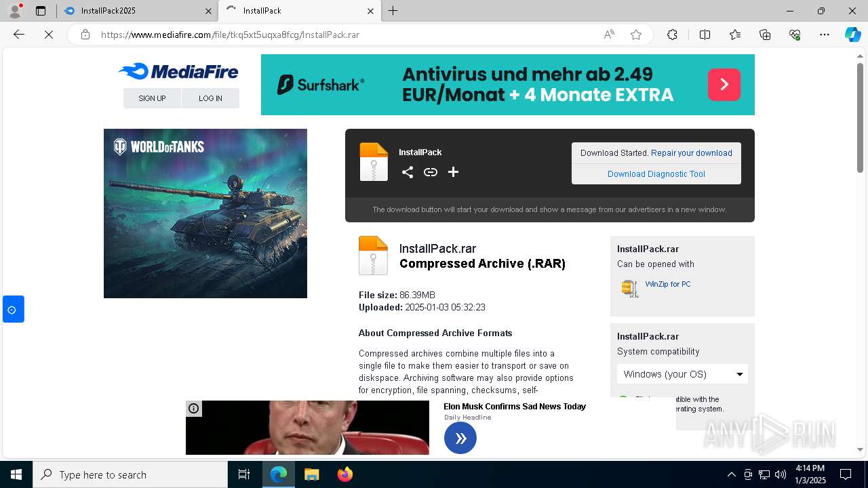Screen dimensions: 868x488
Task: Click the Surfshark antivirus banner
Action: [x=508, y=85]
